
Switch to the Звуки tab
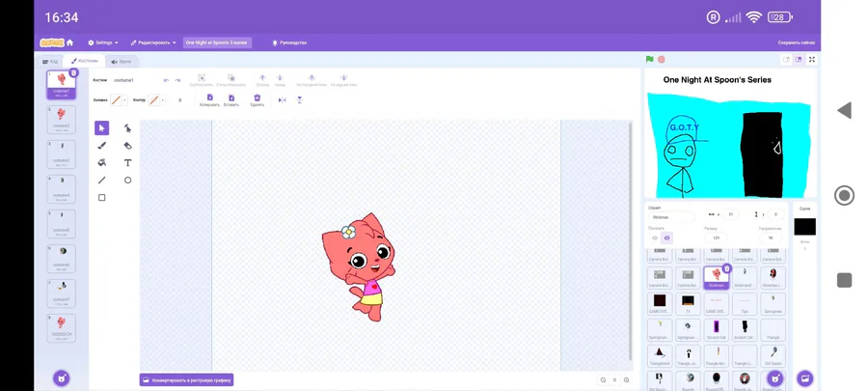[x=122, y=62]
